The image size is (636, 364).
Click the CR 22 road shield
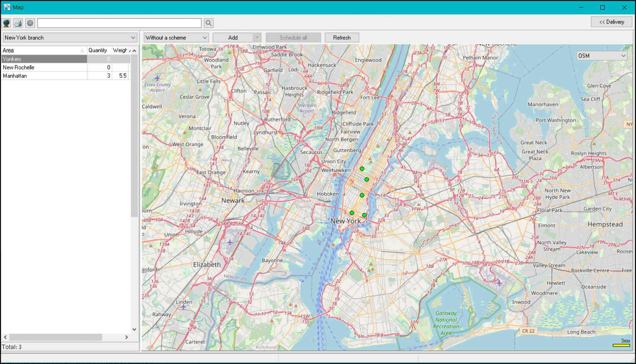click(x=528, y=331)
